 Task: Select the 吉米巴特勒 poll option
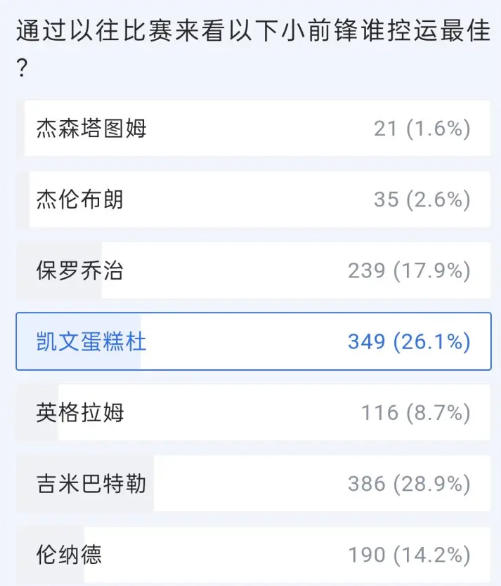point(253,483)
